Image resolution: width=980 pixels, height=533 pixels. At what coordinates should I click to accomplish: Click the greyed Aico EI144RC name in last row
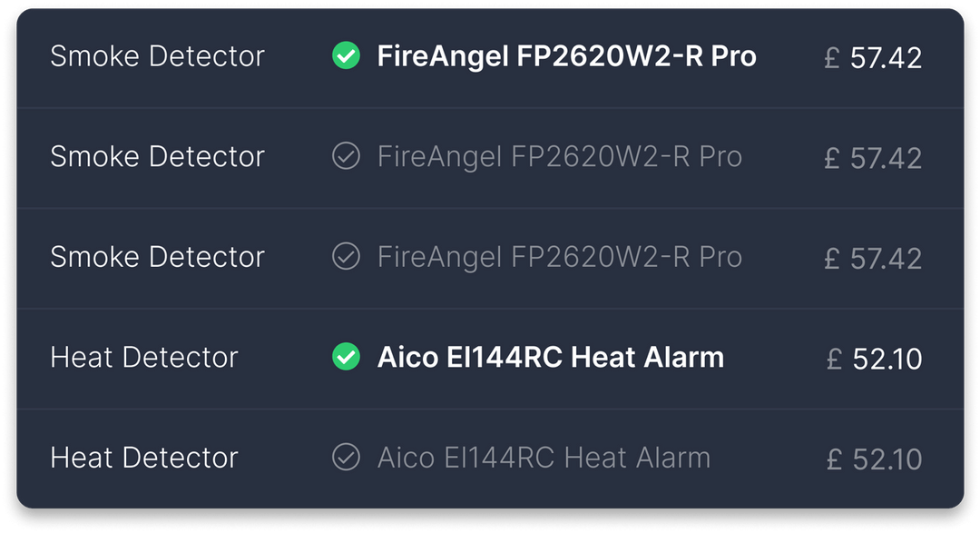coord(544,458)
